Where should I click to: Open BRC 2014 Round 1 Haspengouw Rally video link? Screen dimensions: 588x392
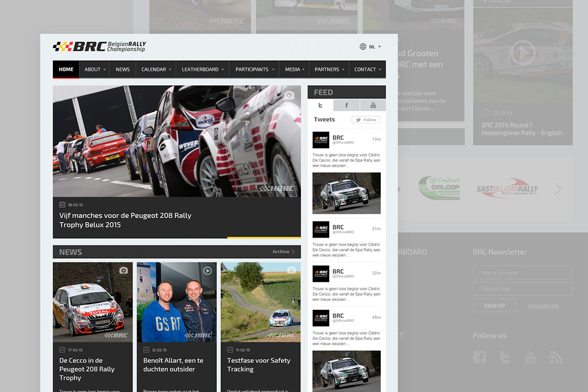point(522,129)
